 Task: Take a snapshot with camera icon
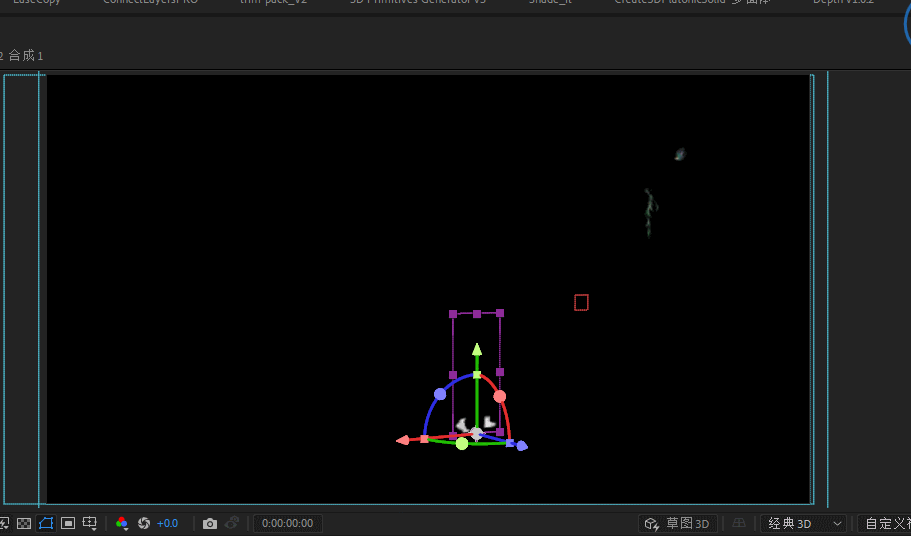pos(210,523)
